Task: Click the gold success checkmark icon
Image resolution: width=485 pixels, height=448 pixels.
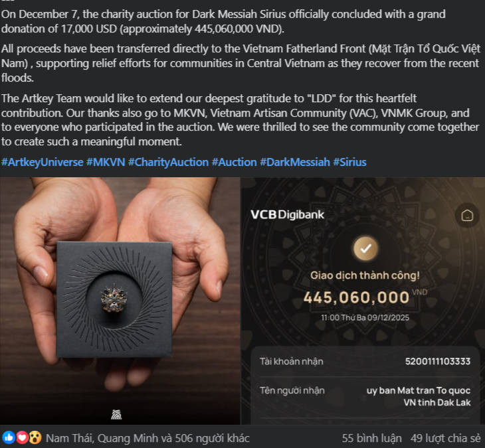Action: [365, 248]
